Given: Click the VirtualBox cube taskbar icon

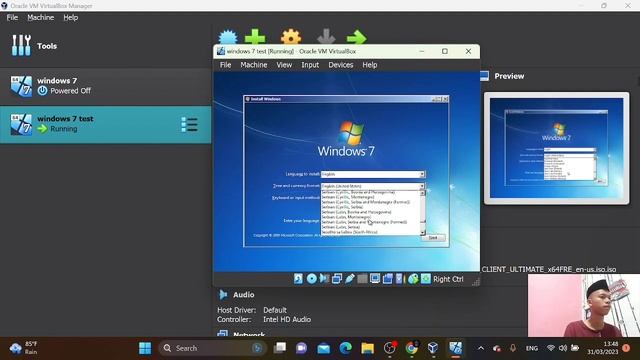Looking at the screenshot, I should (x=433, y=348).
